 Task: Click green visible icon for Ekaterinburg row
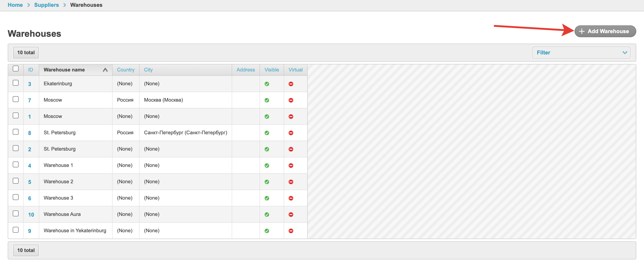point(267,84)
